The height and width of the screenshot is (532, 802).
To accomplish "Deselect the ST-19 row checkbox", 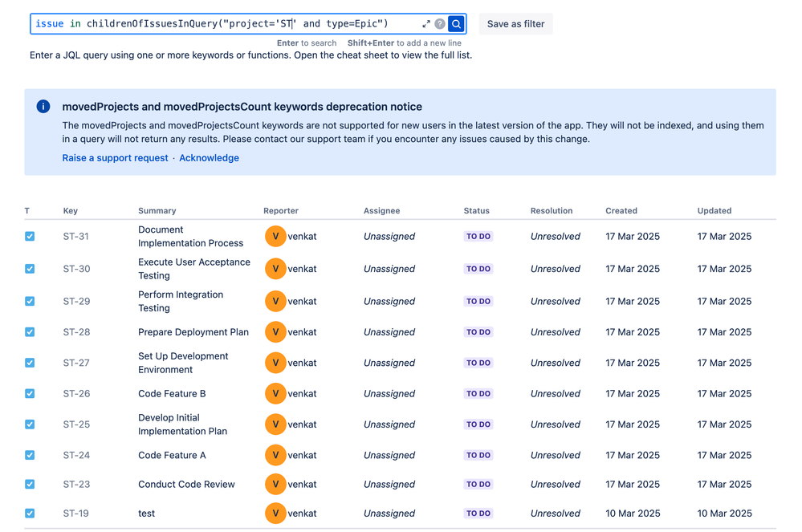I will (30, 513).
